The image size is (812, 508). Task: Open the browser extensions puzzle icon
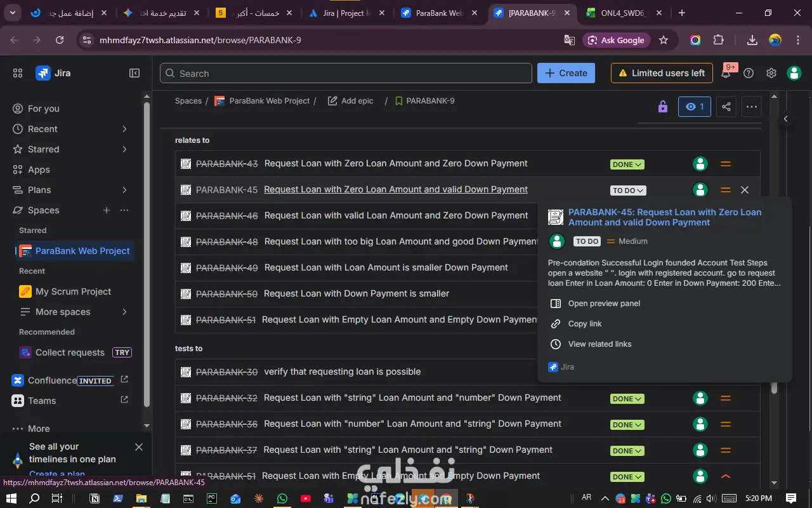(x=718, y=40)
